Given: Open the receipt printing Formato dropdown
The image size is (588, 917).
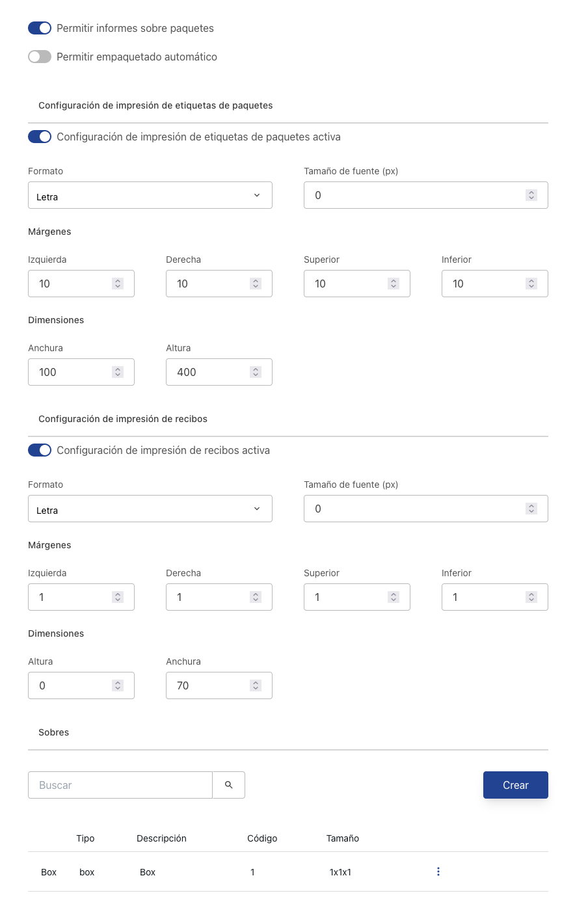Looking at the screenshot, I should 150,509.
